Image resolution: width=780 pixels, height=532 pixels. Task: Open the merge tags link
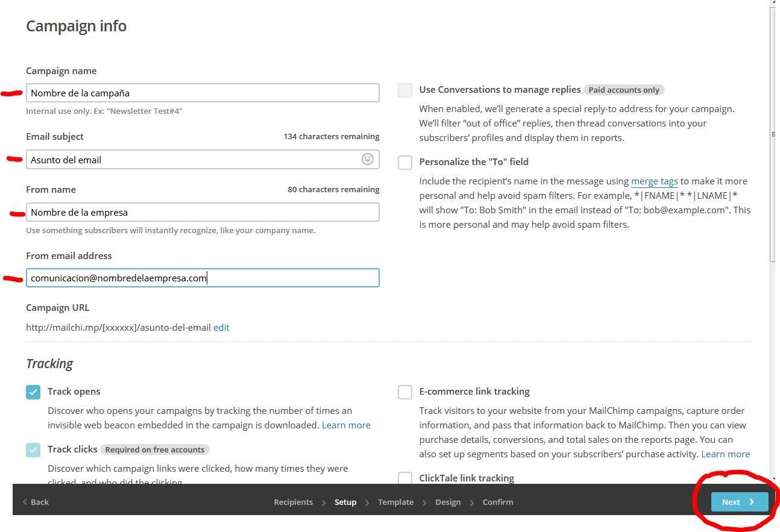pyautogui.click(x=654, y=181)
